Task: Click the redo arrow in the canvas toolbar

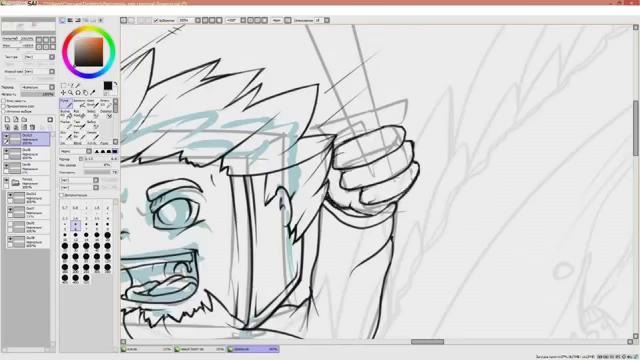Action: 131,20
